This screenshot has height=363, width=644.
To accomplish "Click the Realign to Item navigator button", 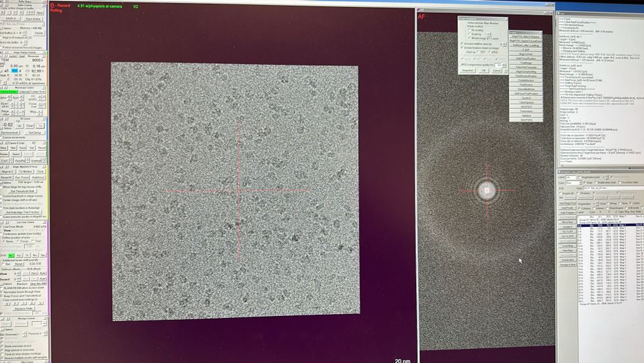I will tap(567, 265).
